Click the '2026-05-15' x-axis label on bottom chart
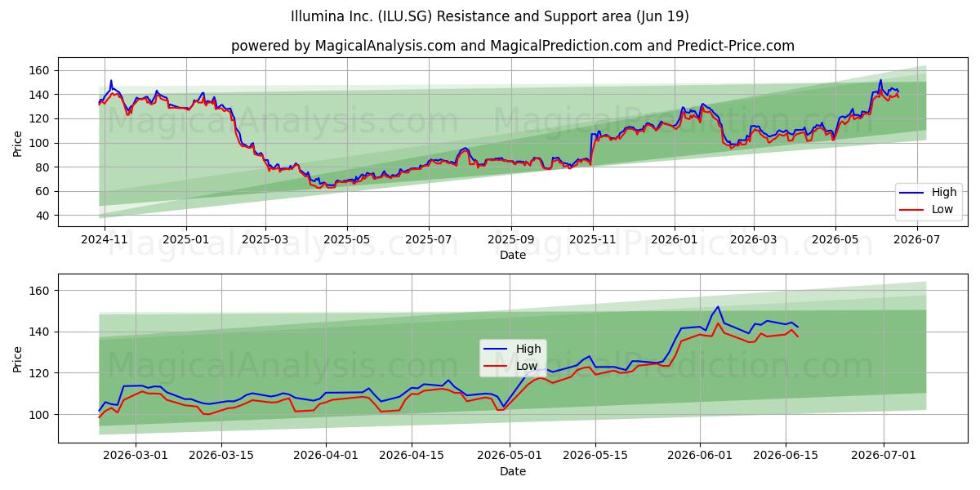The width and height of the screenshot is (980, 490). click(597, 457)
